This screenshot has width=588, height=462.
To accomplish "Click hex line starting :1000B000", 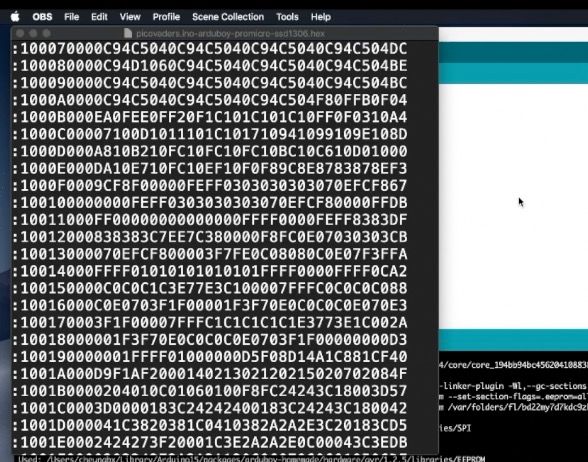I will [210, 117].
